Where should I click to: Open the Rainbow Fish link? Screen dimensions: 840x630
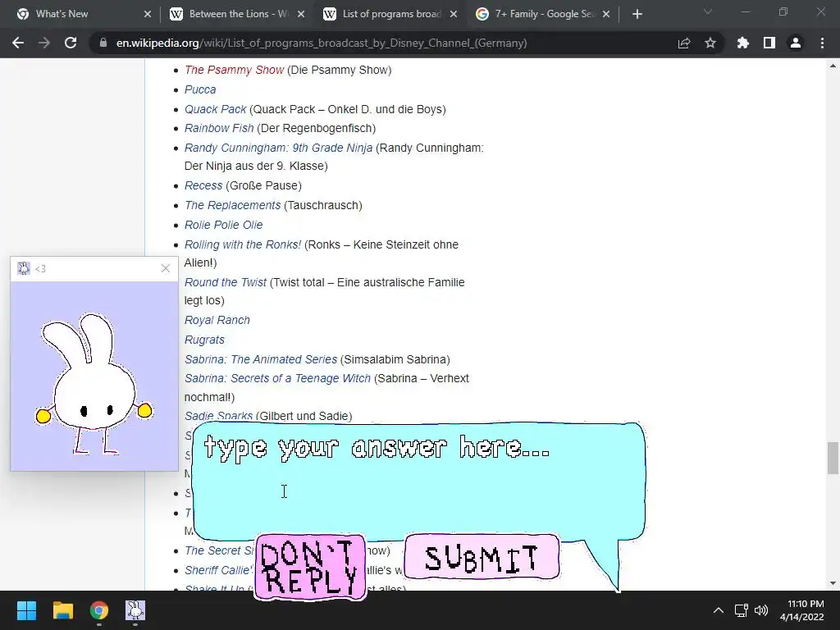click(x=219, y=128)
